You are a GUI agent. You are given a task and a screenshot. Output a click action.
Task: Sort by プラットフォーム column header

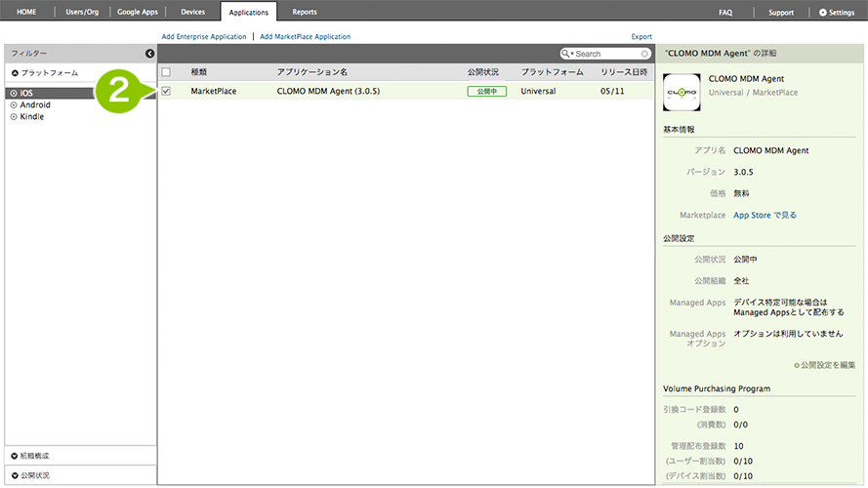552,72
